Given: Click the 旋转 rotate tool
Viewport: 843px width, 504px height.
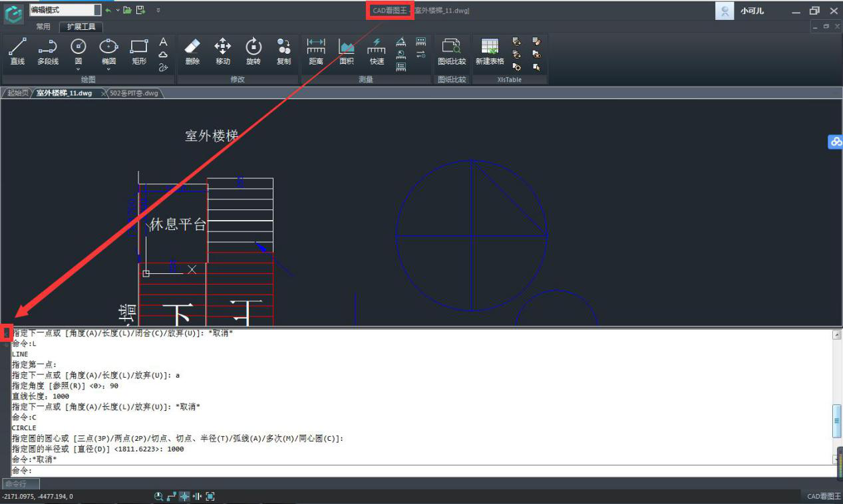Looking at the screenshot, I should coord(253,52).
